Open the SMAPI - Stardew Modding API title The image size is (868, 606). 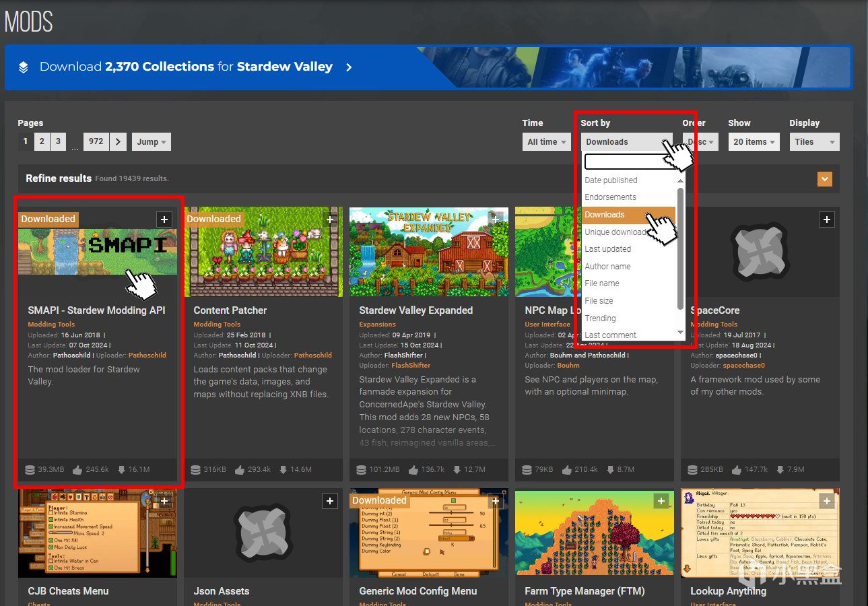coord(96,310)
